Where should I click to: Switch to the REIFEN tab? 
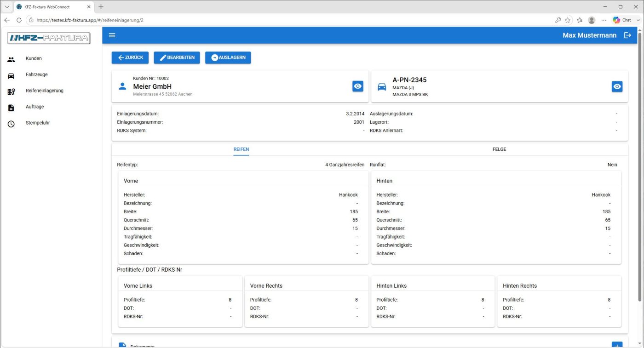241,149
